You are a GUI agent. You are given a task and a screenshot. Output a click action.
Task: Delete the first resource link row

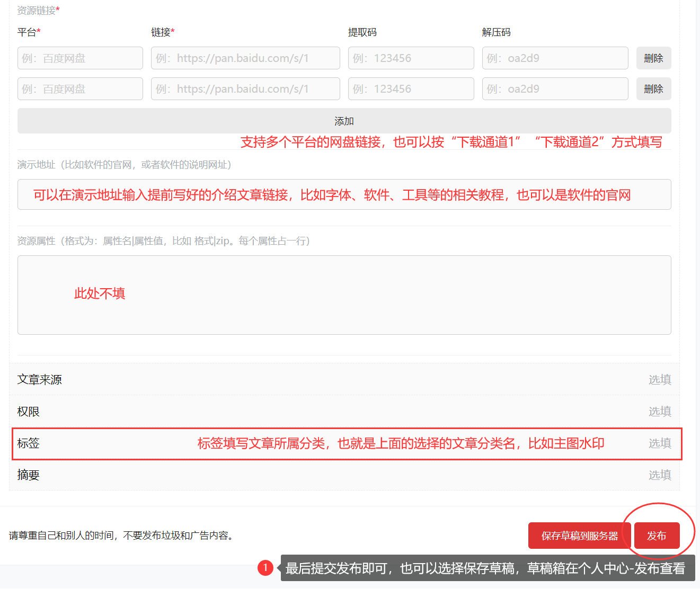(x=653, y=58)
